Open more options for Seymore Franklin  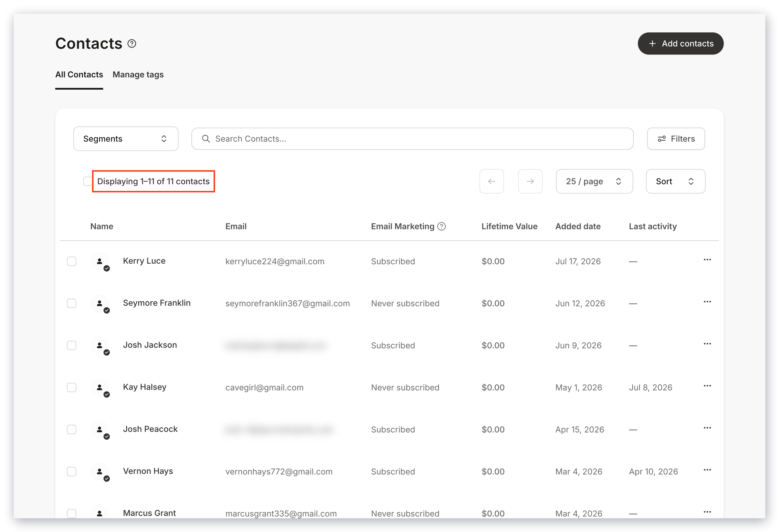pyautogui.click(x=707, y=302)
